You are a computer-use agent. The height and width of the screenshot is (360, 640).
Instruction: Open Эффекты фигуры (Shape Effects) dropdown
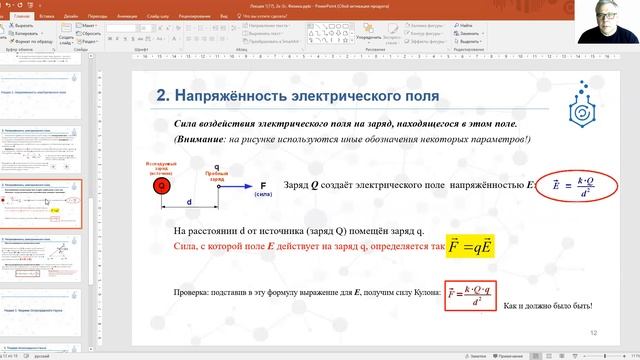425,41
